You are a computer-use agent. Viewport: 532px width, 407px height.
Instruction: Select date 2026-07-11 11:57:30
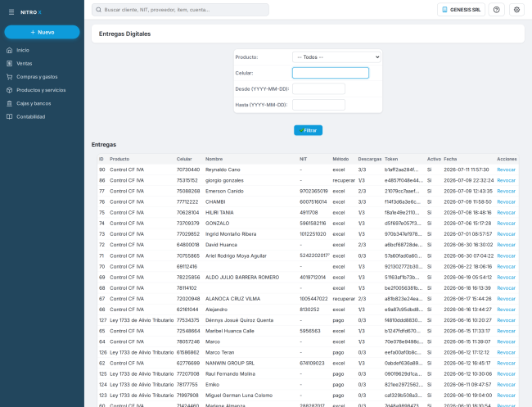coord(467,170)
